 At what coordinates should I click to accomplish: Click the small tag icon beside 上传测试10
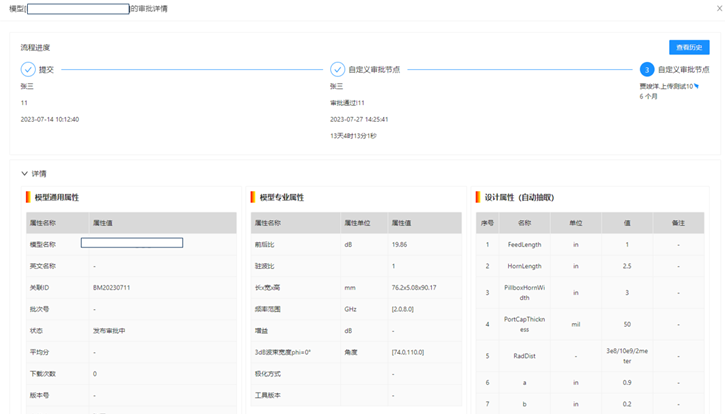pos(697,86)
